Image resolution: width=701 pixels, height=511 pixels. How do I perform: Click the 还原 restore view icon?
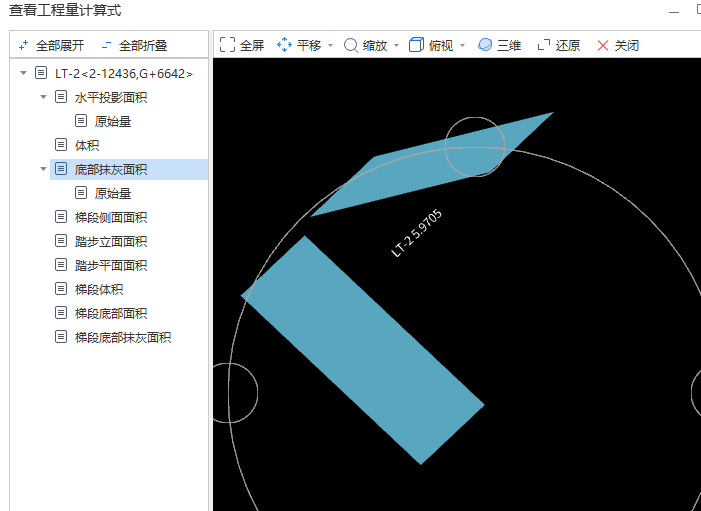[544, 45]
